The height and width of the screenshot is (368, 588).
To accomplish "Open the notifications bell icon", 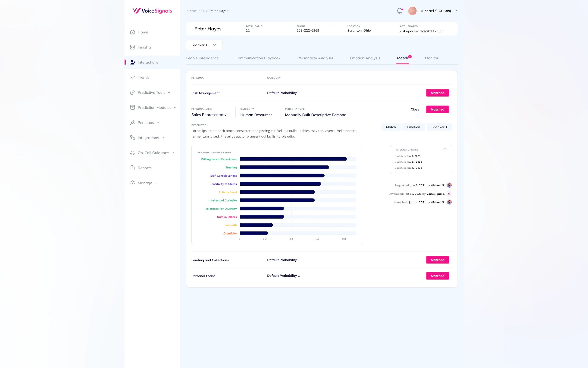I will point(400,11).
